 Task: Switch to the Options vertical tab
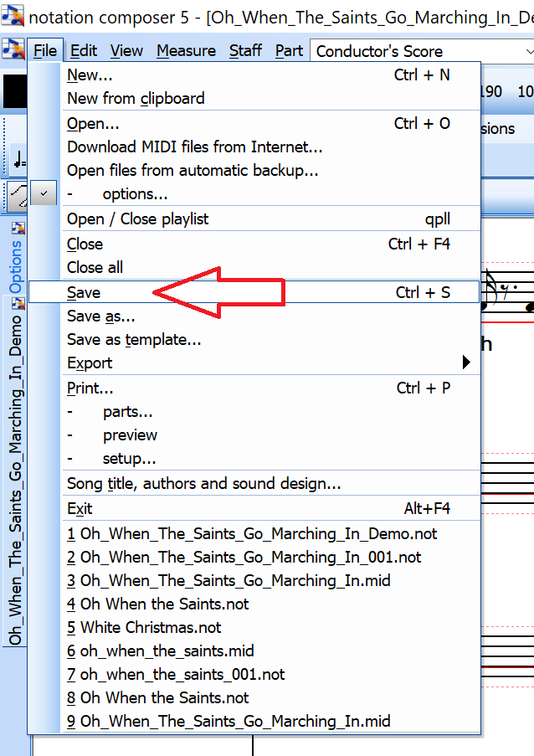[x=16, y=268]
